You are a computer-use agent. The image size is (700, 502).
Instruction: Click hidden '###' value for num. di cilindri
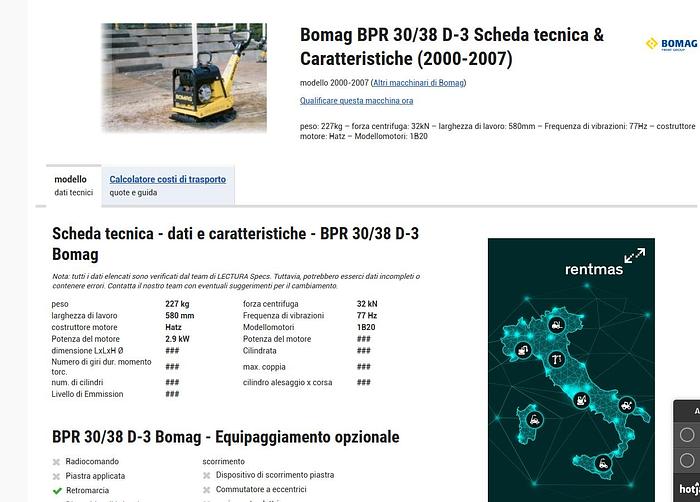pos(172,382)
